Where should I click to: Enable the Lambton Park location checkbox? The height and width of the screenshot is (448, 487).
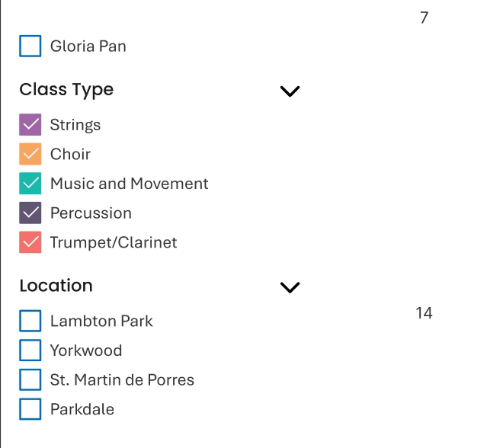pos(30,322)
